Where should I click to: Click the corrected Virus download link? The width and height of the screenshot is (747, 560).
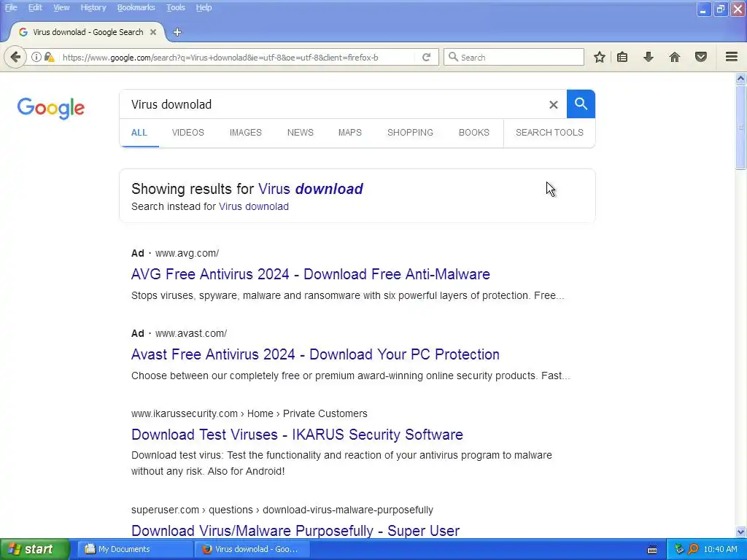pyautogui.click(x=311, y=189)
